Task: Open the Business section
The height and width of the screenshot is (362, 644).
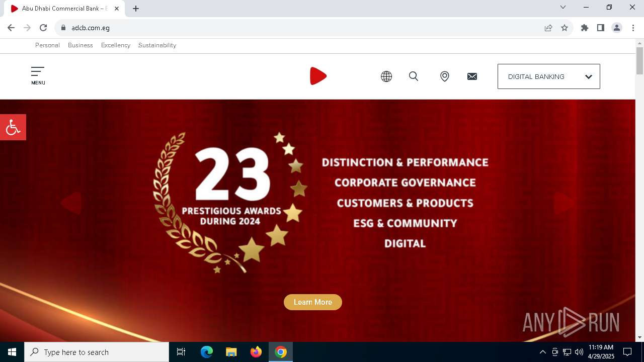Action: (80, 45)
